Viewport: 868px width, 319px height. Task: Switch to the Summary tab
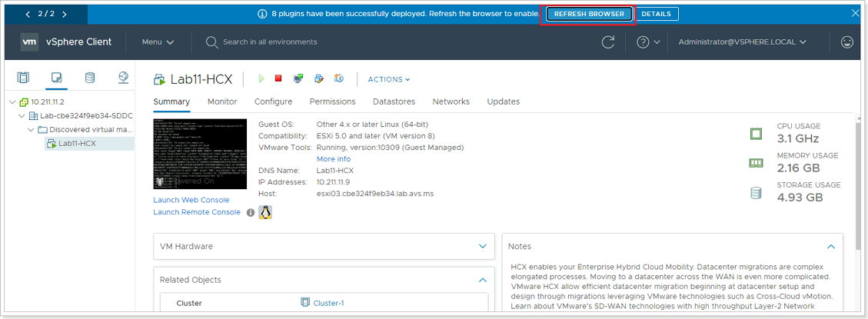pos(171,102)
